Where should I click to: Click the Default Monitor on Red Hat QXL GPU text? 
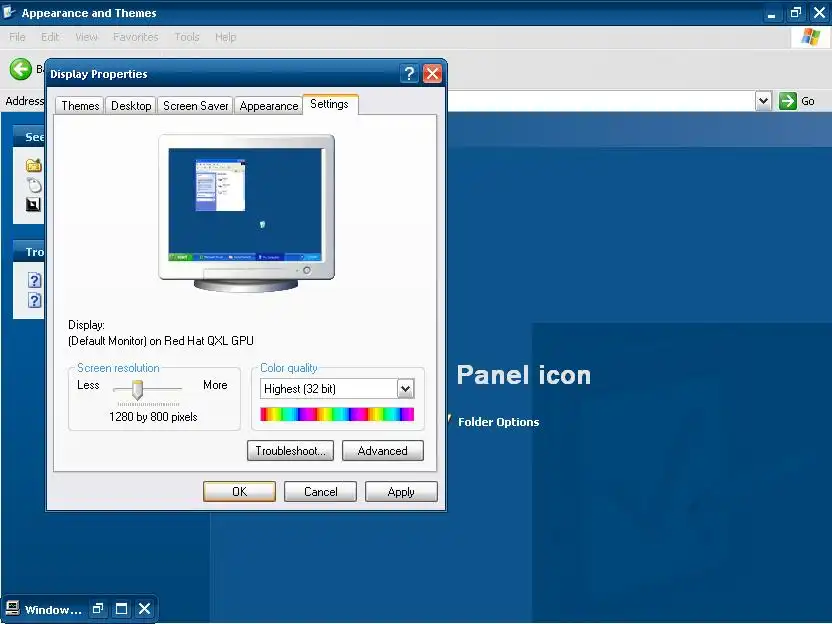[161, 341]
